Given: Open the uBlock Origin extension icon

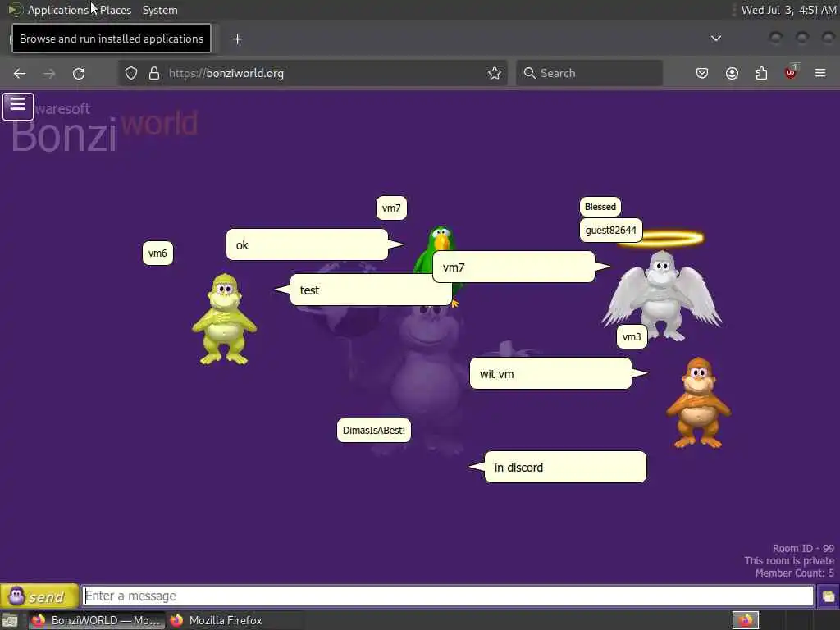Looking at the screenshot, I should (x=791, y=72).
